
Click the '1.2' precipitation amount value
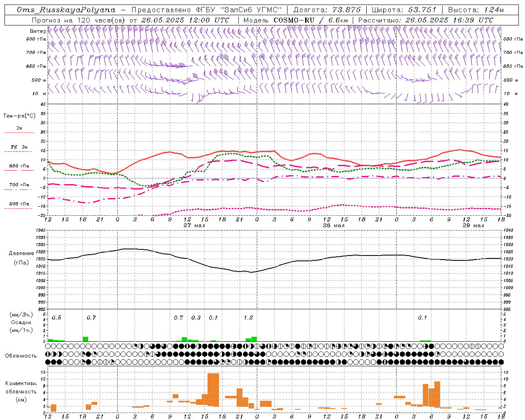248,318
